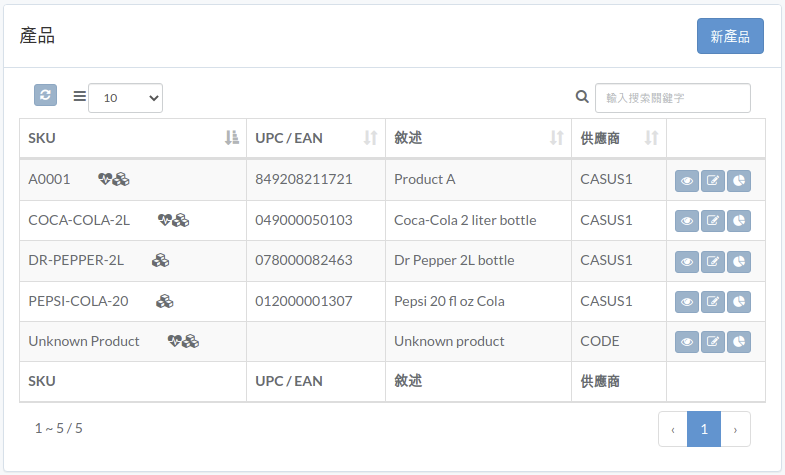The width and height of the screenshot is (785, 475).
Task: Select page 1 in pagination
Action: 704,429
